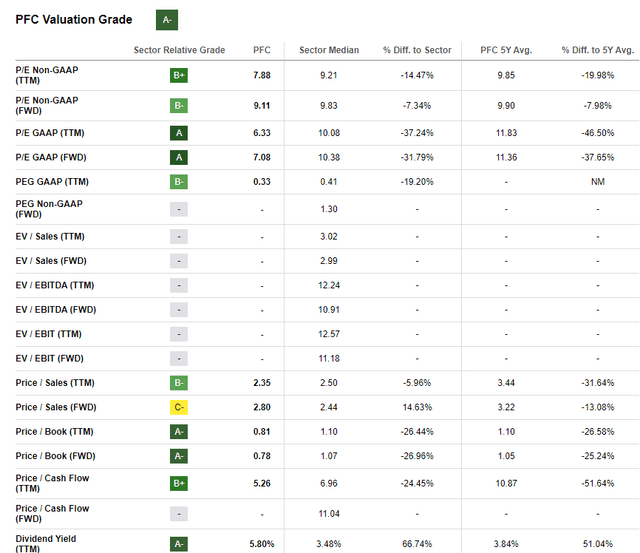Viewport: 640px width, 553px height.
Task: Click the A- overall valuation grade badge
Action: coord(168,19)
